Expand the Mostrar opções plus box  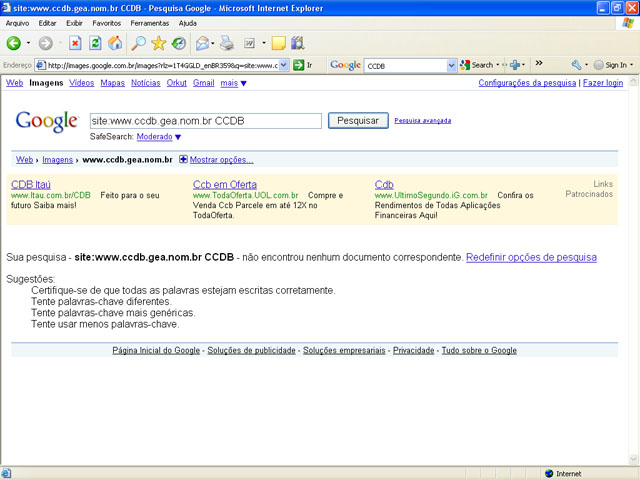coord(183,159)
